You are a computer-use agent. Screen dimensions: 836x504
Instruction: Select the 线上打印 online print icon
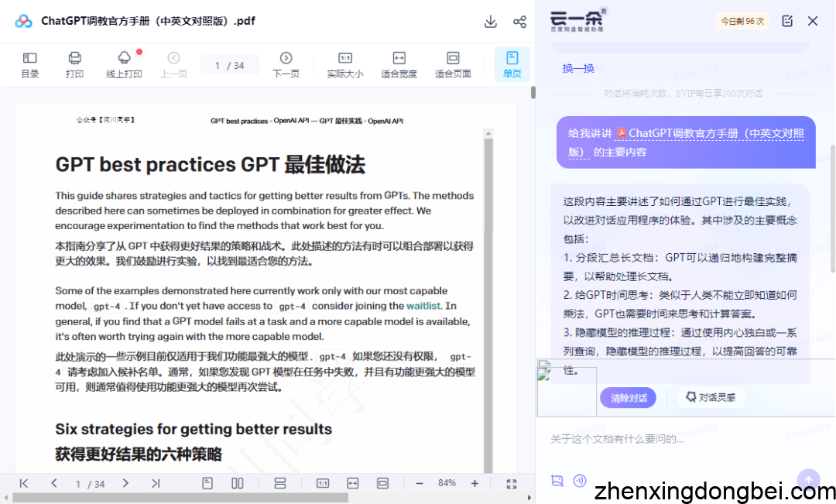pyautogui.click(x=124, y=64)
